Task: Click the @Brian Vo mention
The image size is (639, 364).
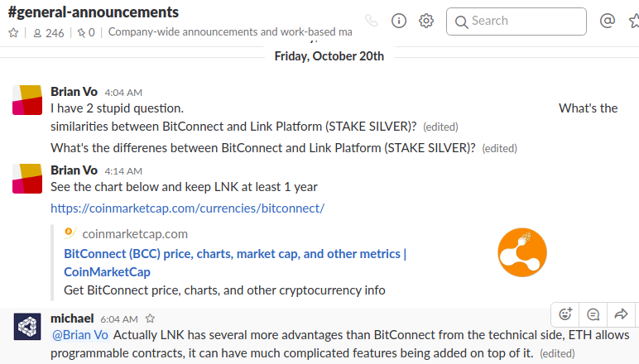Action: (80, 335)
